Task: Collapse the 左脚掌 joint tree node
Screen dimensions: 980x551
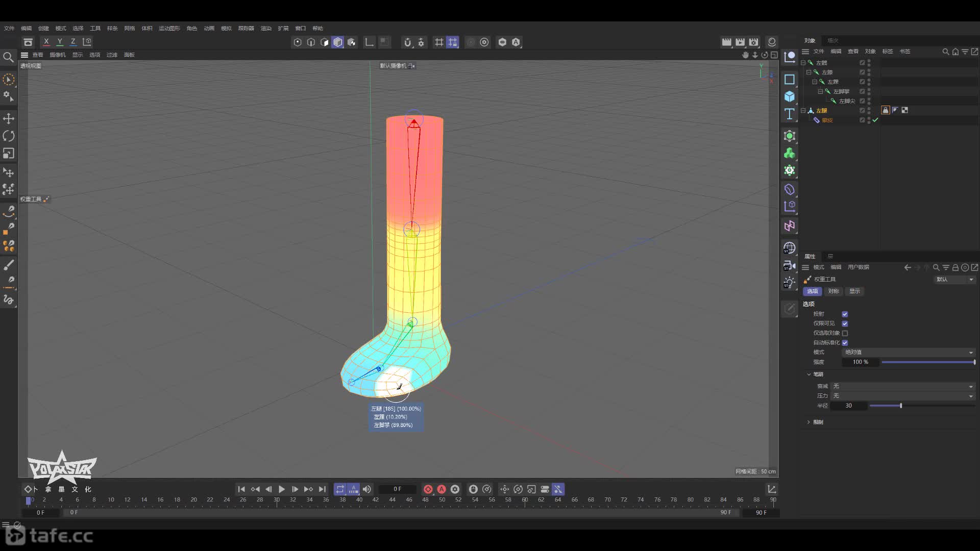Action: pos(820,91)
